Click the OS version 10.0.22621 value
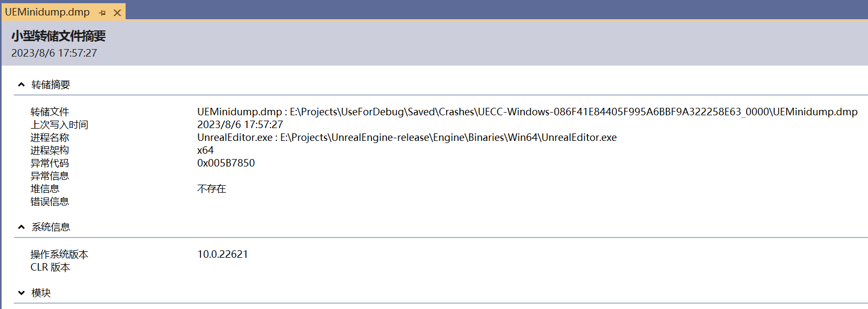 click(x=223, y=254)
